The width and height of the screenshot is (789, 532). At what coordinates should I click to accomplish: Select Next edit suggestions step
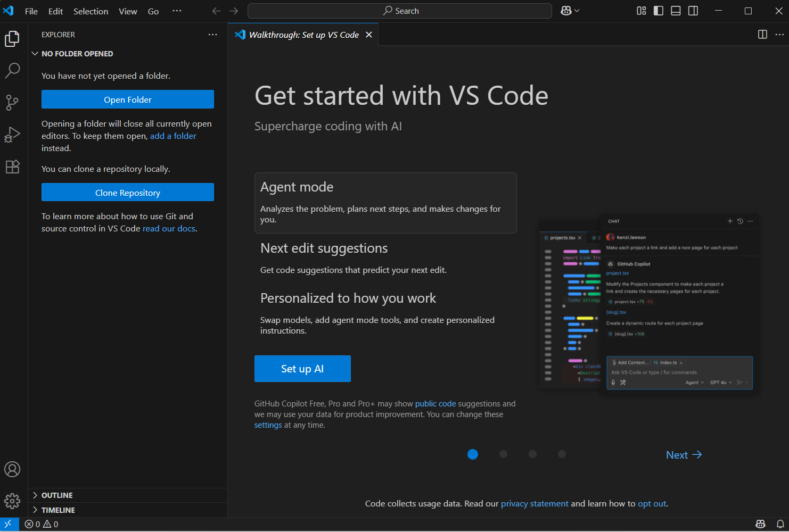[385, 259]
